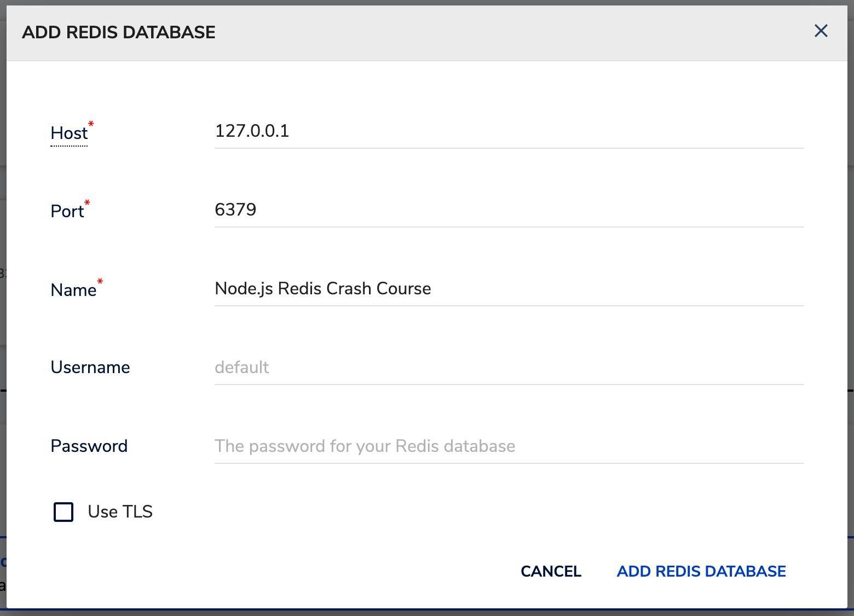The height and width of the screenshot is (616, 854).
Task: Click the red required asterisk beside Port
Action: (x=87, y=203)
